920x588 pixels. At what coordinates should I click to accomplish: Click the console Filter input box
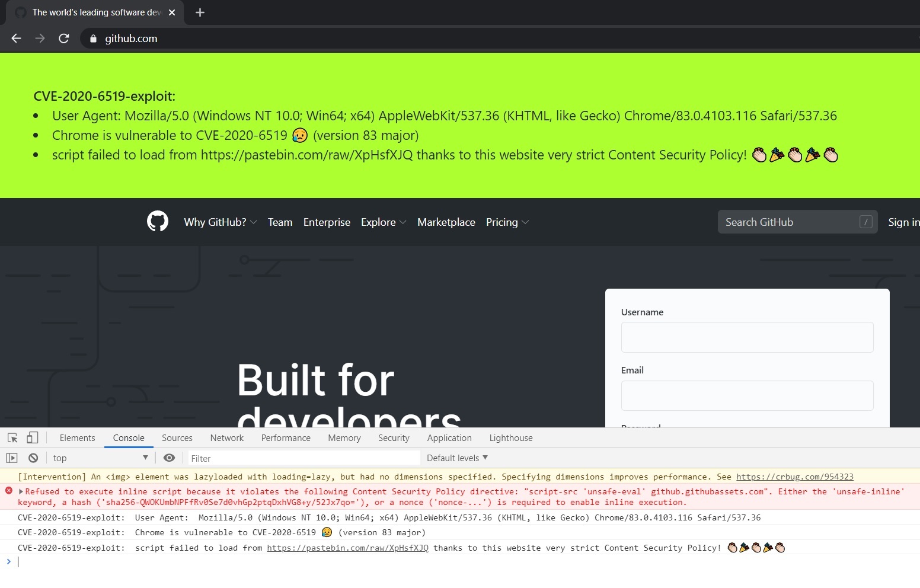point(304,458)
